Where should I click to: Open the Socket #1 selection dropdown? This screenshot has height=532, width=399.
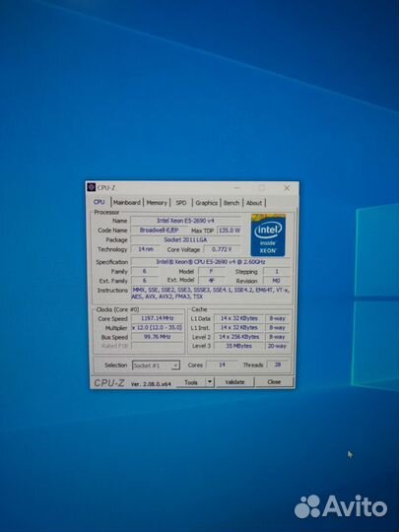pos(156,366)
